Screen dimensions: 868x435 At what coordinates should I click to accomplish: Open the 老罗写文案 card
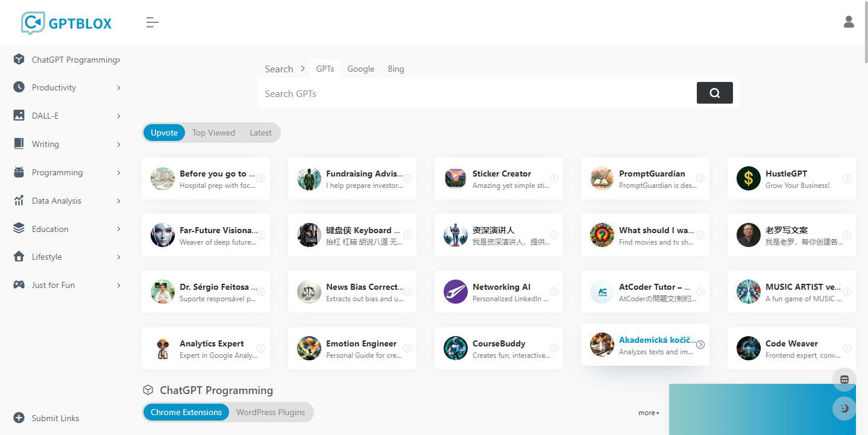791,235
